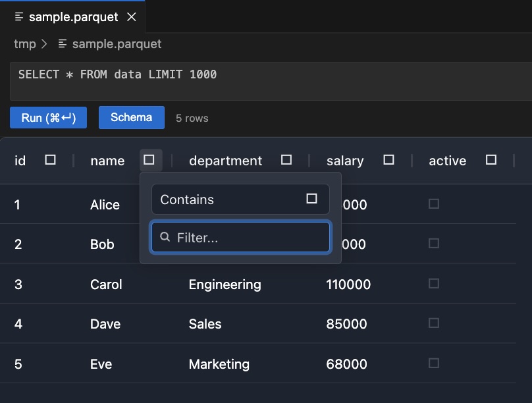The image size is (532, 403).
Task: Select the Sales department cell
Action: (x=205, y=323)
